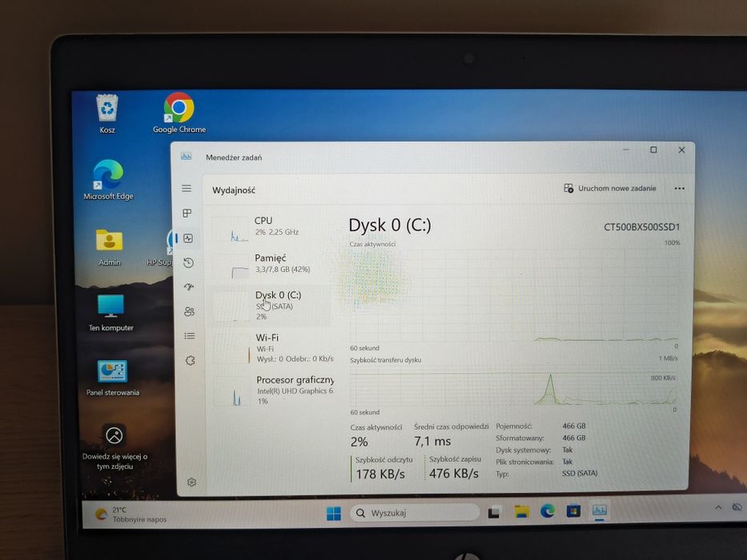Open the Services icon in sidebar

coord(190,361)
